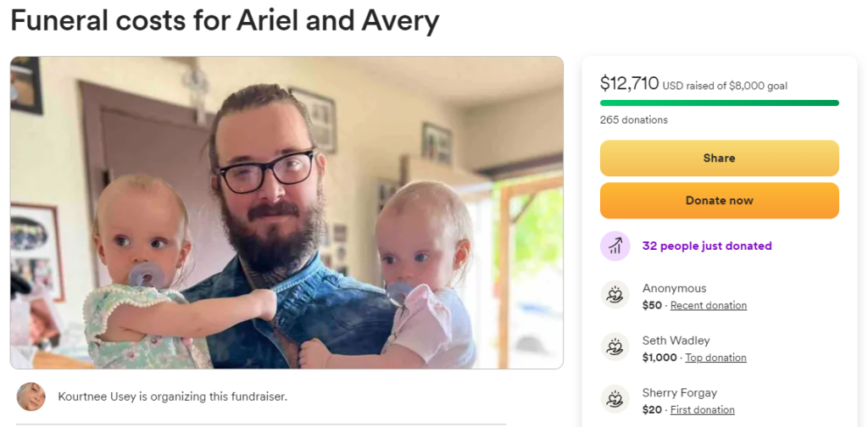Viewport: 868px width, 427px height.
Task: Open the main fundraiser photo
Action: pos(287,213)
